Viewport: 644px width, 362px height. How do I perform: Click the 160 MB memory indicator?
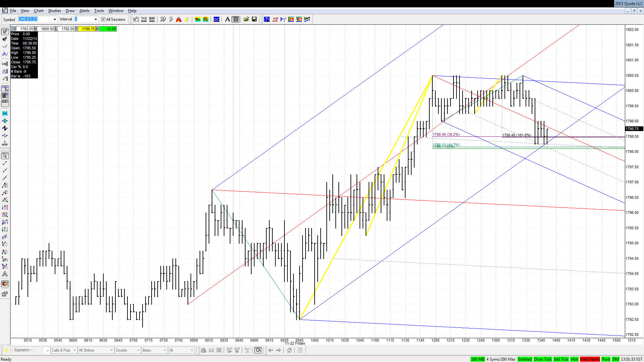478,359
